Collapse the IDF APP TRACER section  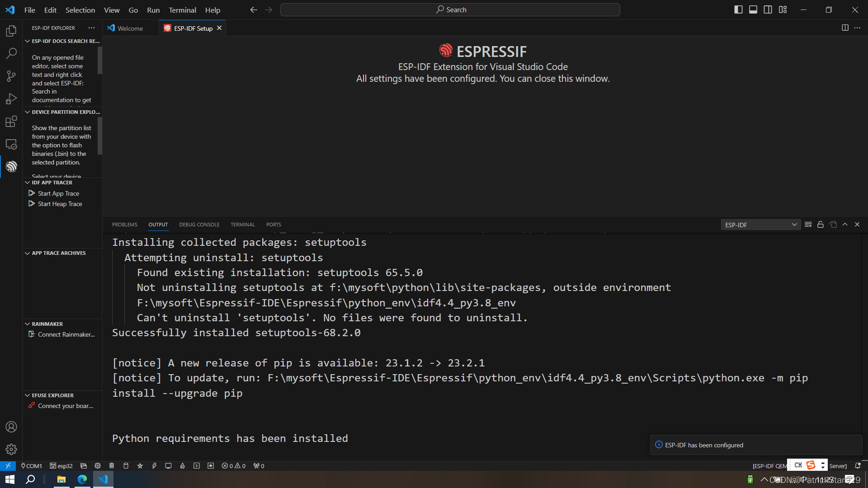point(28,182)
